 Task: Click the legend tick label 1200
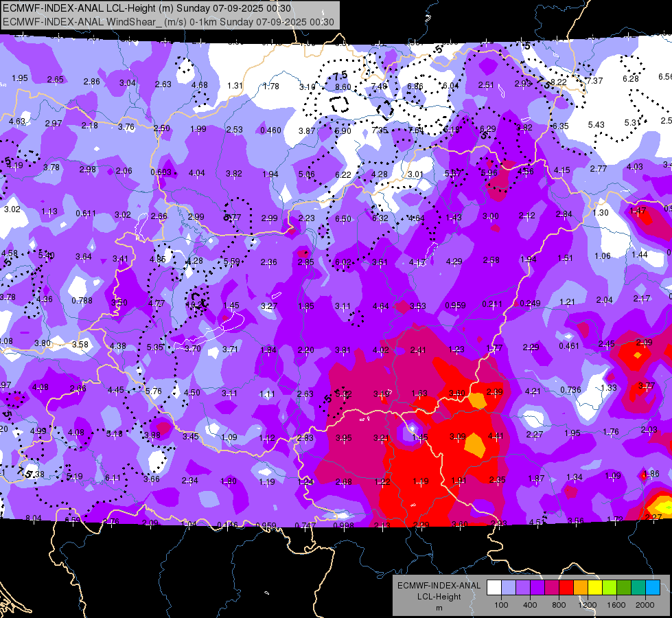(588, 605)
